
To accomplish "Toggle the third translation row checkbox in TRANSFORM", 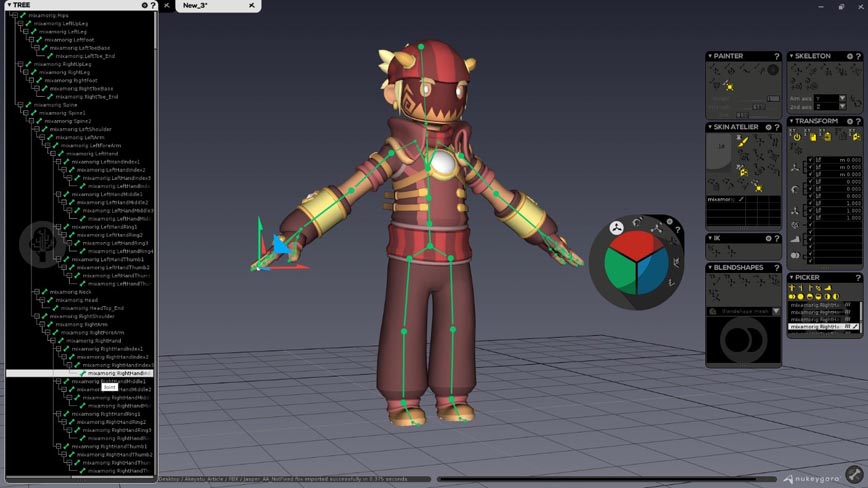I will pyautogui.click(x=810, y=174).
